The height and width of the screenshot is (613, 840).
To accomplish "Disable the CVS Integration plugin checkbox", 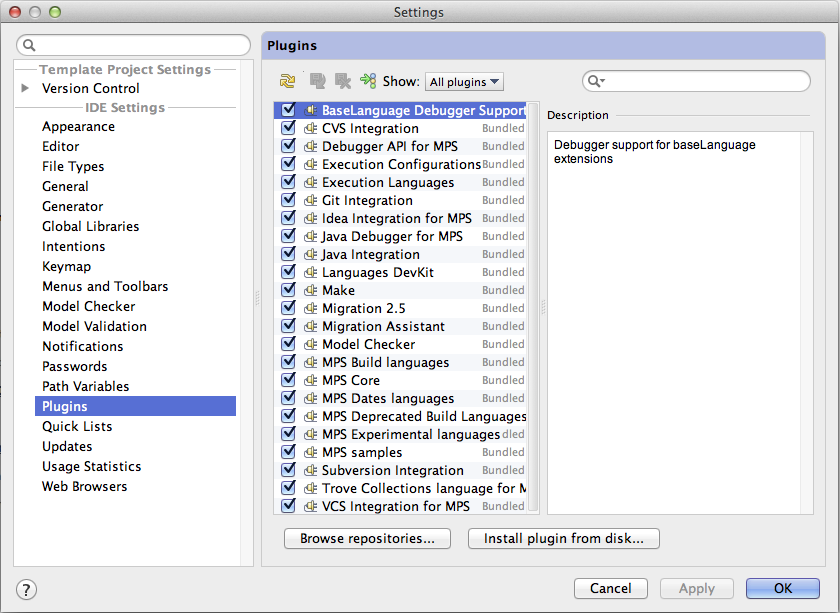I will point(288,128).
